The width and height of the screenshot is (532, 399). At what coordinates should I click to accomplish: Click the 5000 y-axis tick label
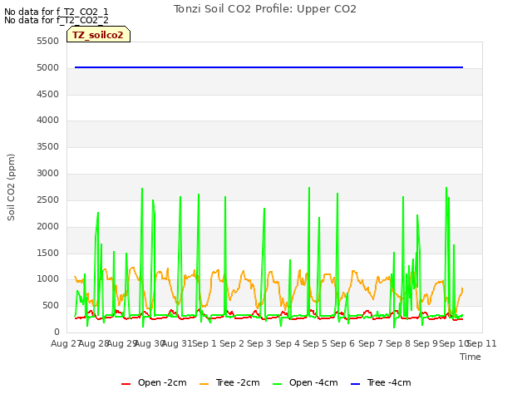48,68
